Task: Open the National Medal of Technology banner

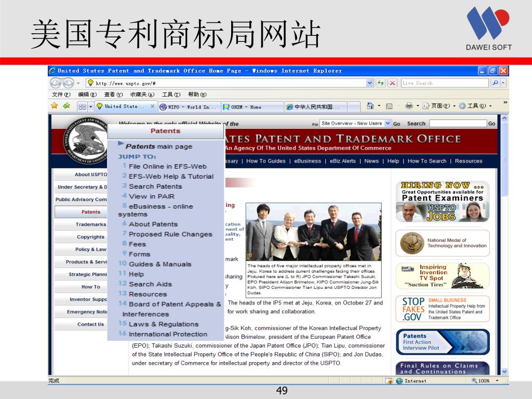Action: pyautogui.click(x=443, y=243)
